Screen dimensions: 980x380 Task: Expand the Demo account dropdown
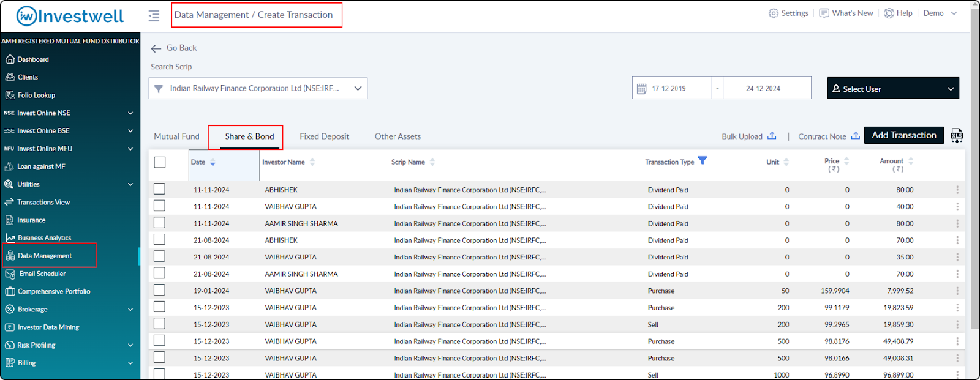(940, 13)
